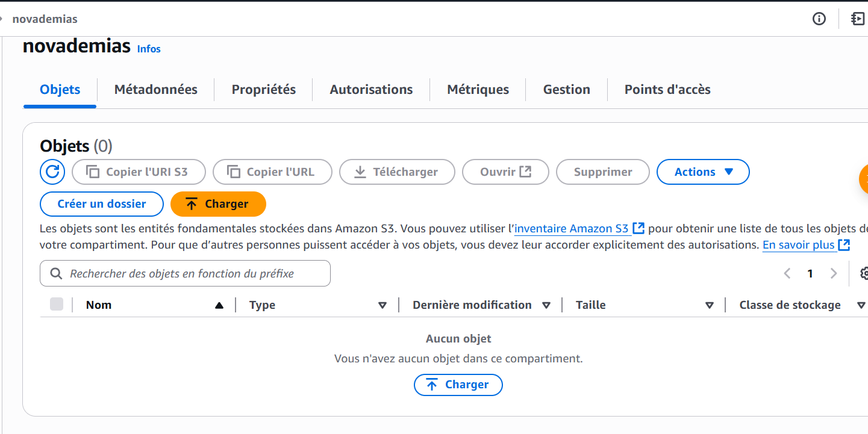Follow the inventaire Amazon S3 link

pos(579,229)
